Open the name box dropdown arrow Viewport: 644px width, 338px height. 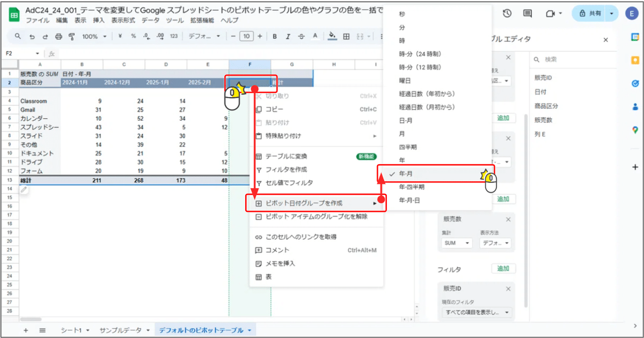38,54
